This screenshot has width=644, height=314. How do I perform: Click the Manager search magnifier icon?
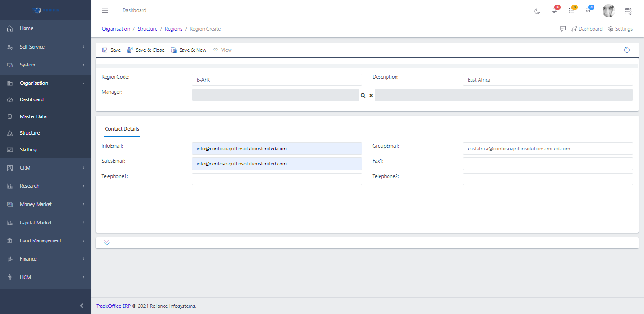[363, 95]
